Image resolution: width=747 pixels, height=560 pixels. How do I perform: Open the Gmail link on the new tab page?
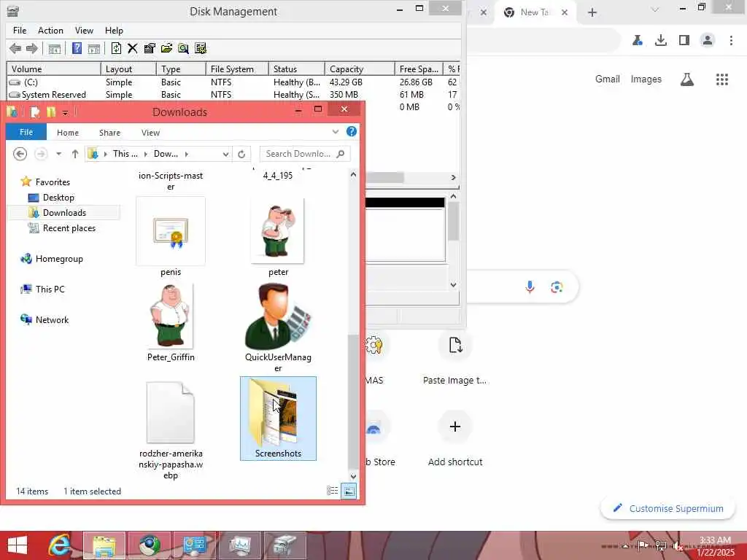click(x=608, y=79)
